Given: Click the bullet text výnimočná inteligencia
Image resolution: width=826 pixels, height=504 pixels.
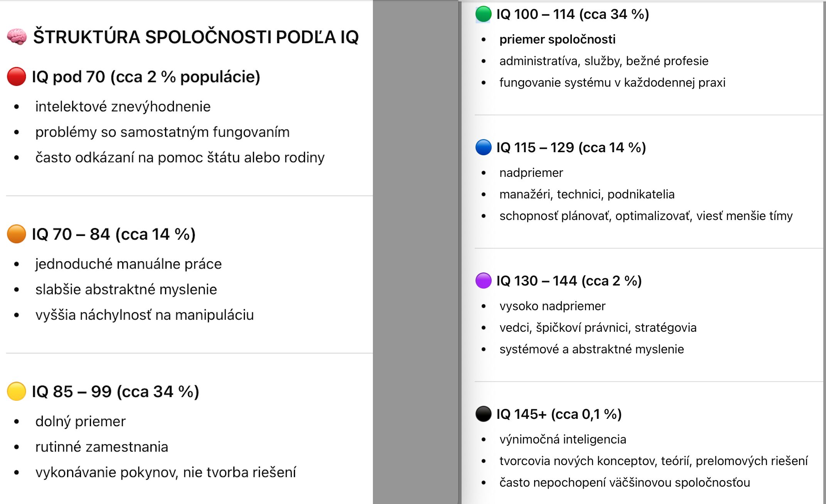Looking at the screenshot, I should [x=563, y=439].
